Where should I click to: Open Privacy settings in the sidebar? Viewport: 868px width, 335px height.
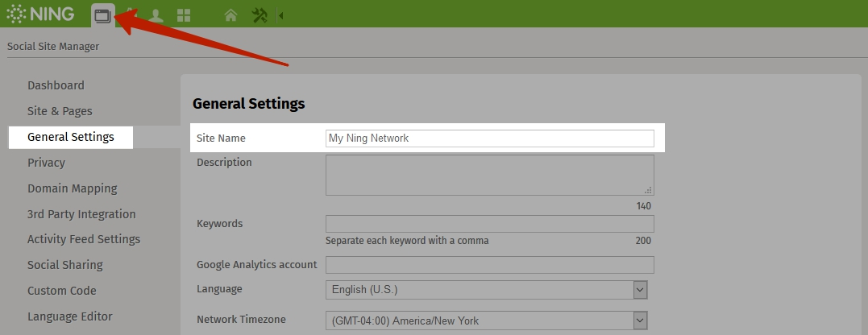[47, 163]
